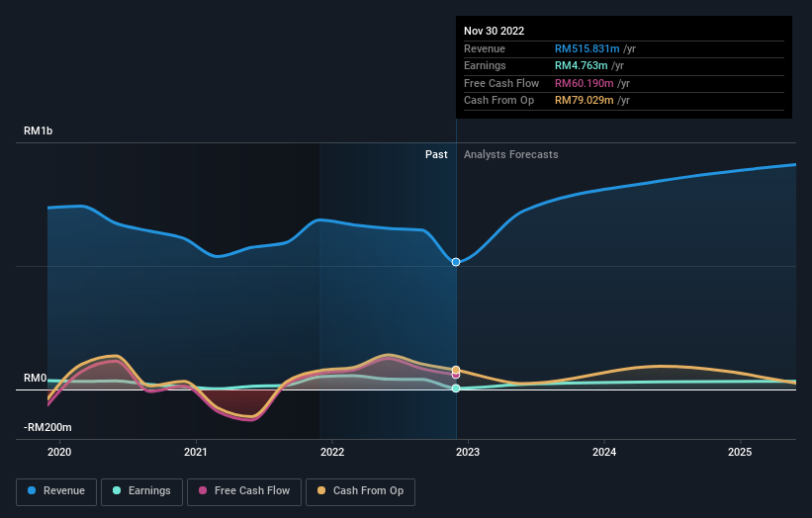Click the 2023 x-axis label

coord(468,452)
